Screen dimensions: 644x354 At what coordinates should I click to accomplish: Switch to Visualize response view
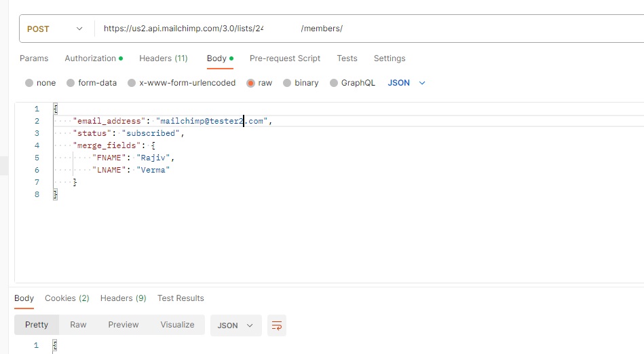pyautogui.click(x=177, y=325)
